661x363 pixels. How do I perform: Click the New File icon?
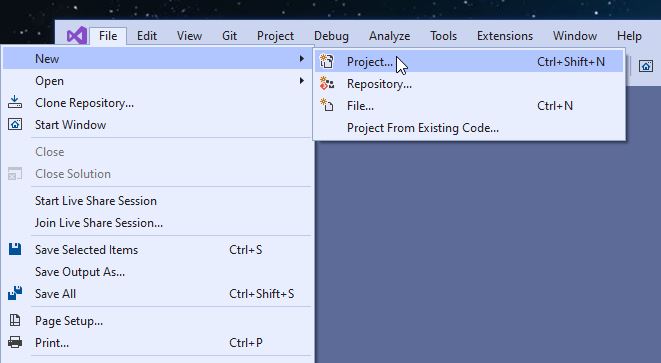click(x=327, y=105)
